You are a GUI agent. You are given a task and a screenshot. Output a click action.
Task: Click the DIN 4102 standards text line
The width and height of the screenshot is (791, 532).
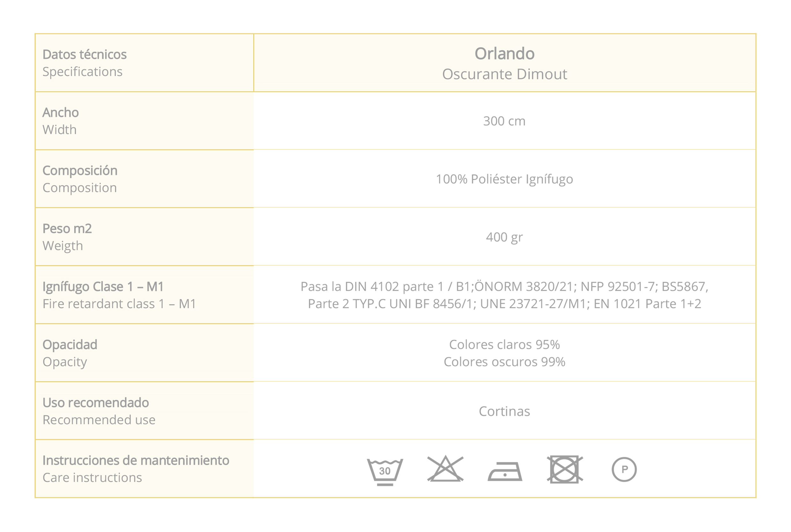pyautogui.click(x=504, y=287)
